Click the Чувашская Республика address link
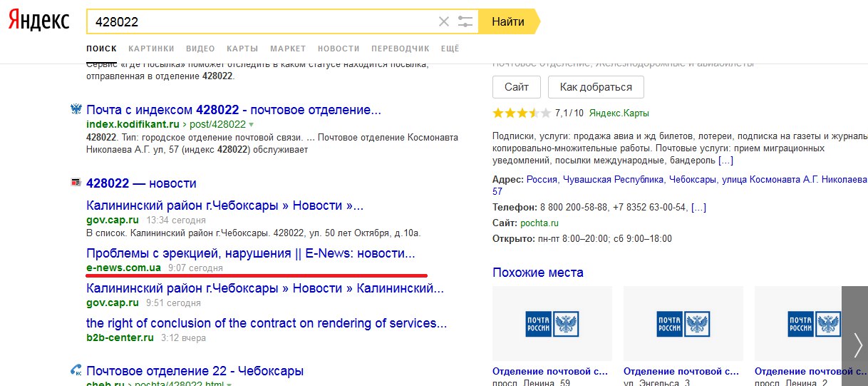This screenshot has width=868, height=386. click(614, 179)
